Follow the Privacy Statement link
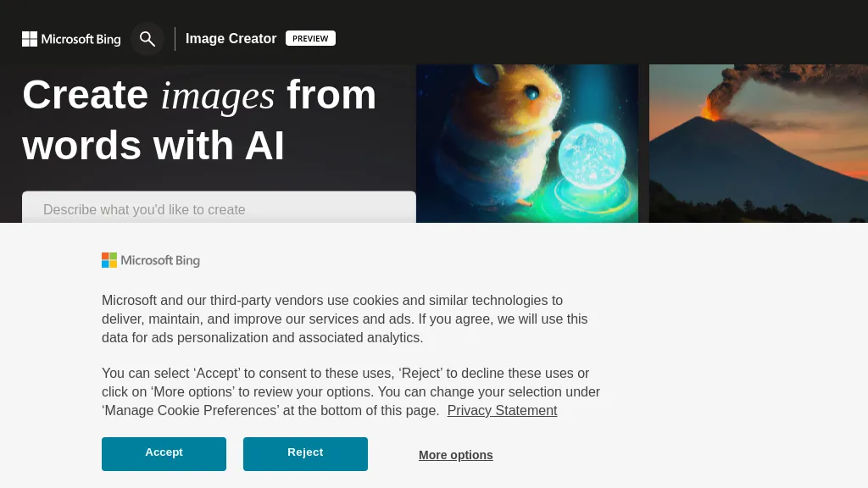Viewport: 868px width, 488px height. coord(502,411)
